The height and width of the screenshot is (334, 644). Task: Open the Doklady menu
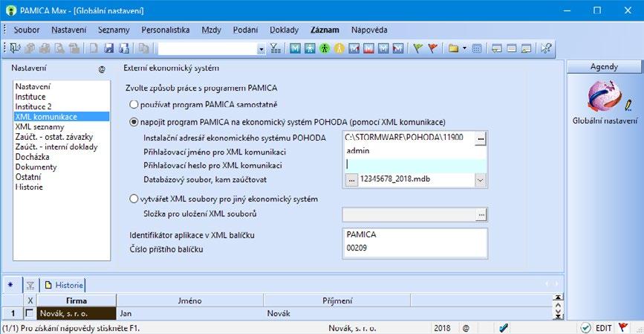[284, 30]
